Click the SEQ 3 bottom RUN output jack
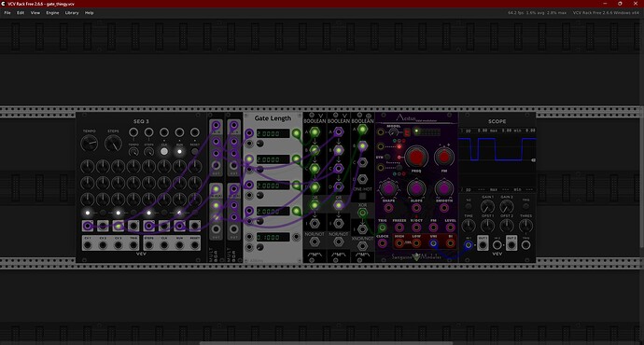Image resolution: width=644 pixels, height=345 pixels. point(179,245)
